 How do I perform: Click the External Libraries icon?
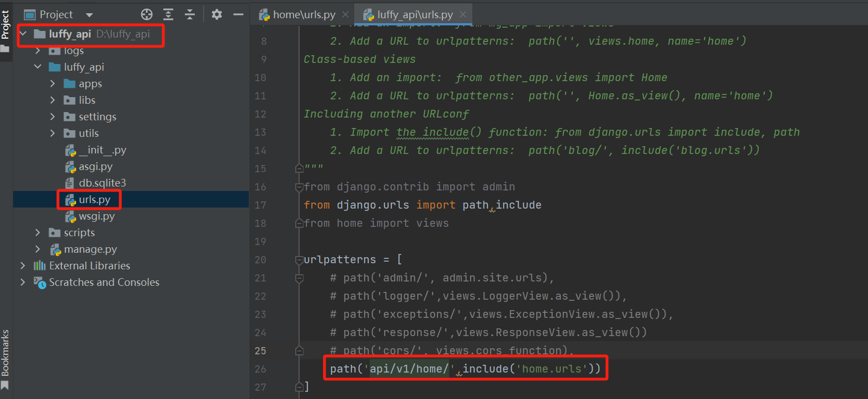tap(40, 265)
